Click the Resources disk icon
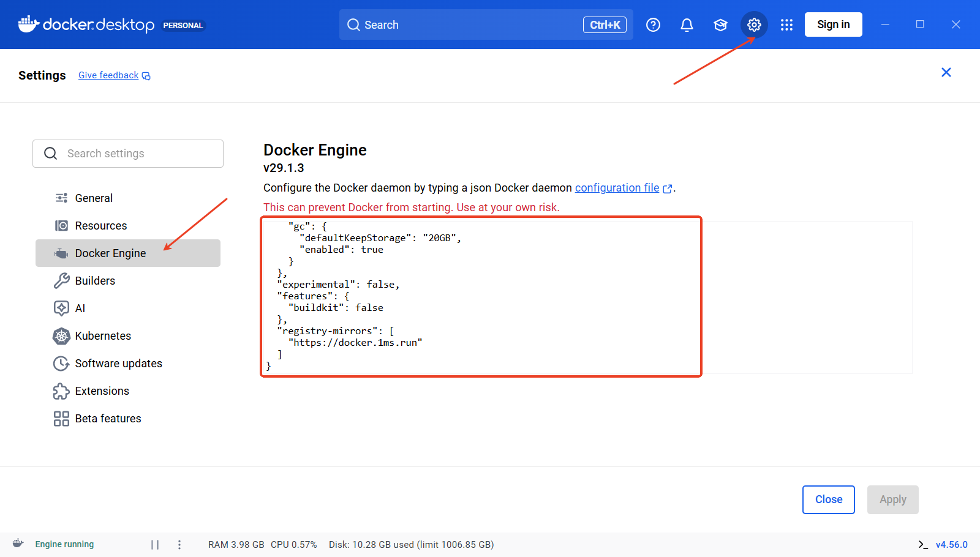The width and height of the screenshot is (980, 557). coord(61,225)
